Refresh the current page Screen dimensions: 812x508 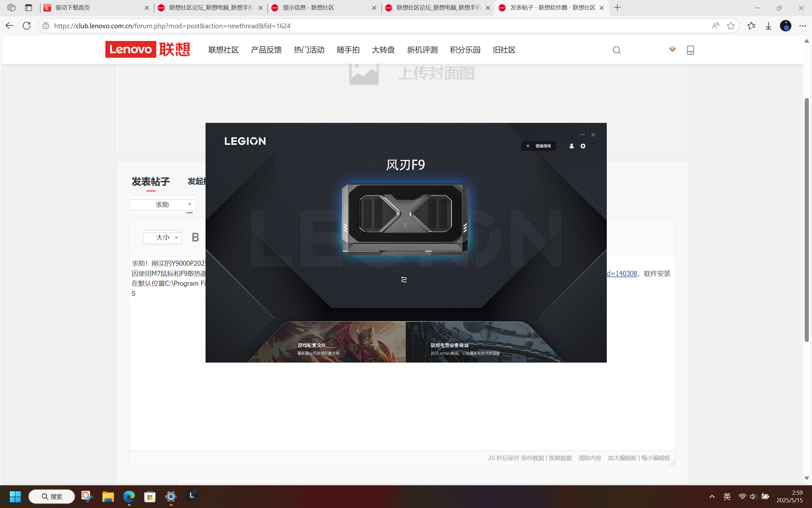click(x=27, y=25)
